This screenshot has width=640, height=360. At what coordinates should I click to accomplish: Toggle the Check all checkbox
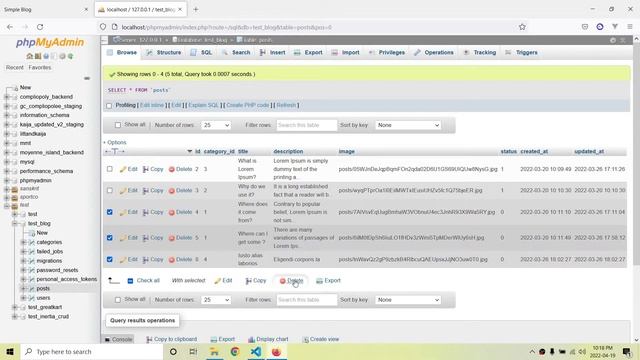(x=130, y=281)
